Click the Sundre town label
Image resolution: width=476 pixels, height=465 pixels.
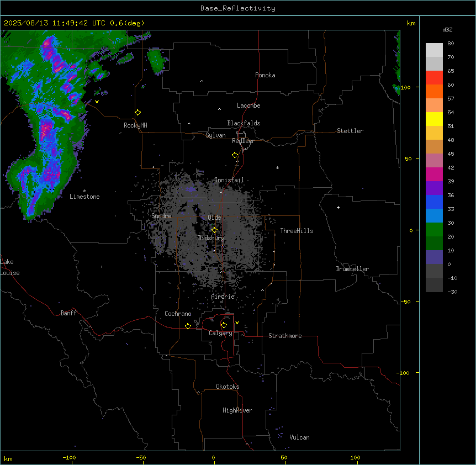(161, 216)
